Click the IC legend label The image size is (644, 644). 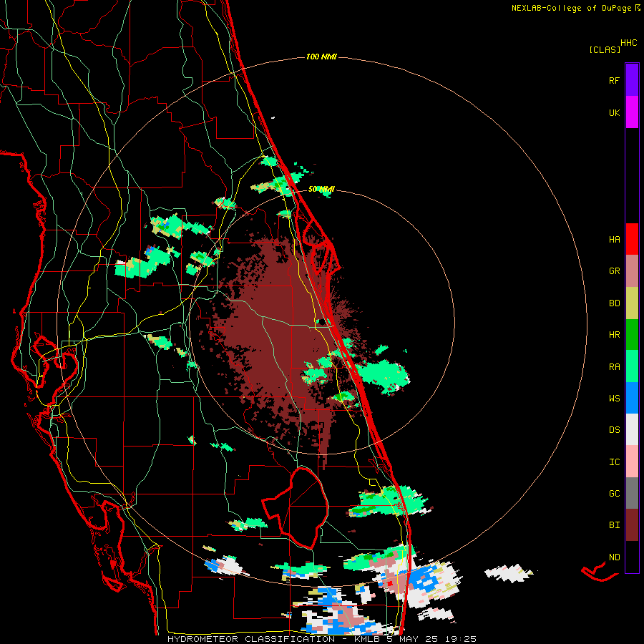pyautogui.click(x=614, y=462)
